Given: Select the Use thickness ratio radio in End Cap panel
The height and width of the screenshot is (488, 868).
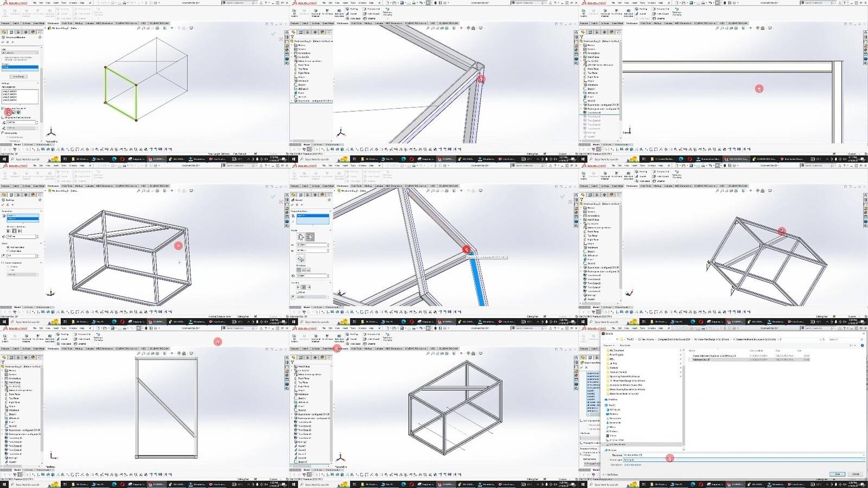Looking at the screenshot, I should point(8,247).
